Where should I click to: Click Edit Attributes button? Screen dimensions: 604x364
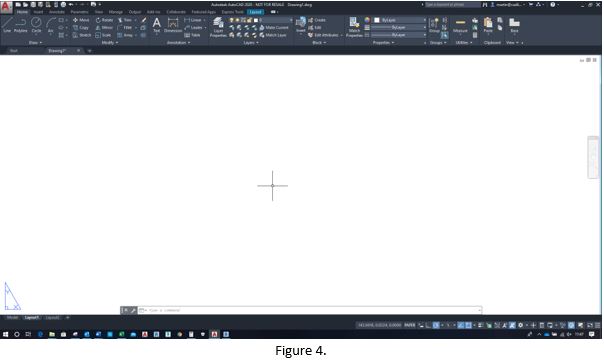tap(324, 35)
